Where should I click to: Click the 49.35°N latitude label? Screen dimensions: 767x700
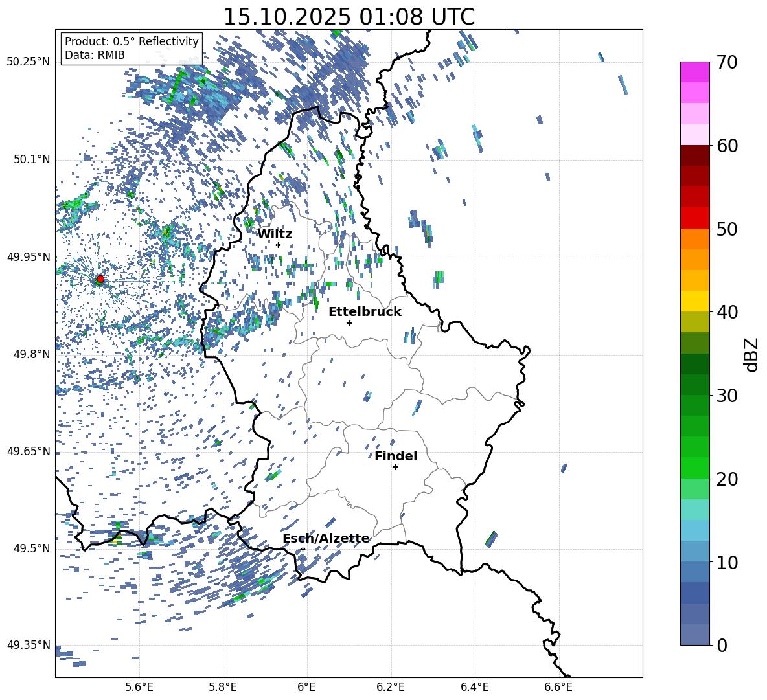coord(29,645)
